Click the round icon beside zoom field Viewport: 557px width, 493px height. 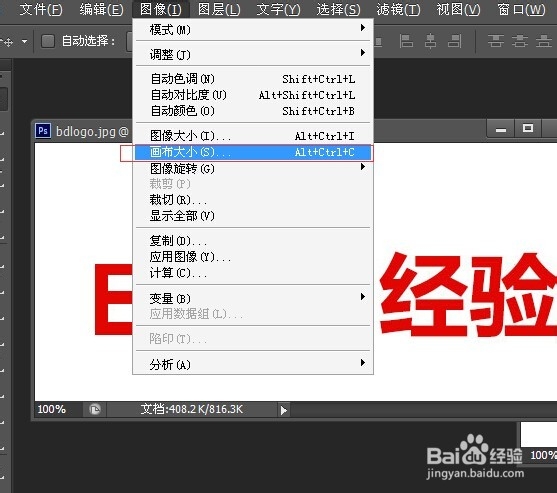pos(94,410)
